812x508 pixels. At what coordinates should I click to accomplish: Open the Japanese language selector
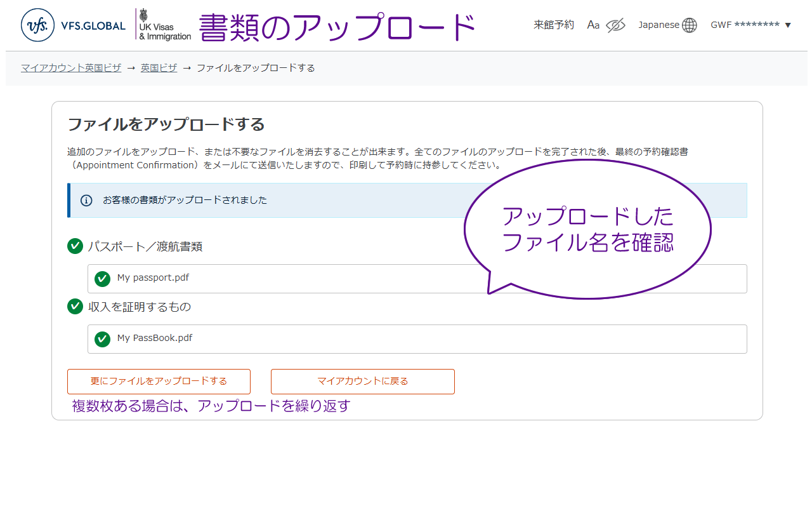tap(658, 25)
